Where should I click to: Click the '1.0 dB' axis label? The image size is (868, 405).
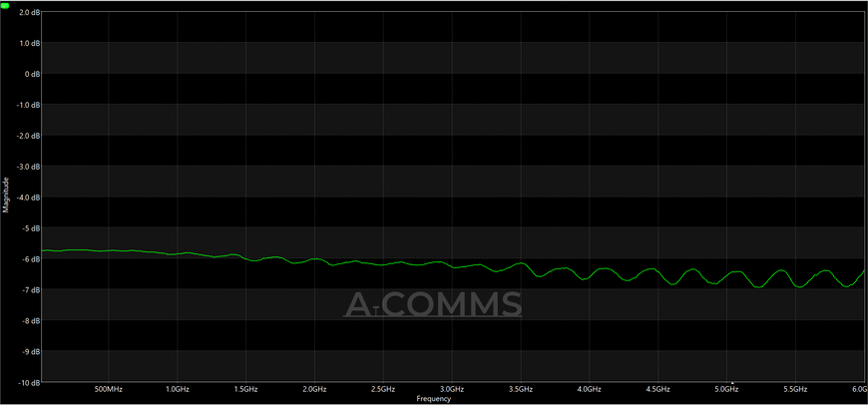[x=29, y=43]
